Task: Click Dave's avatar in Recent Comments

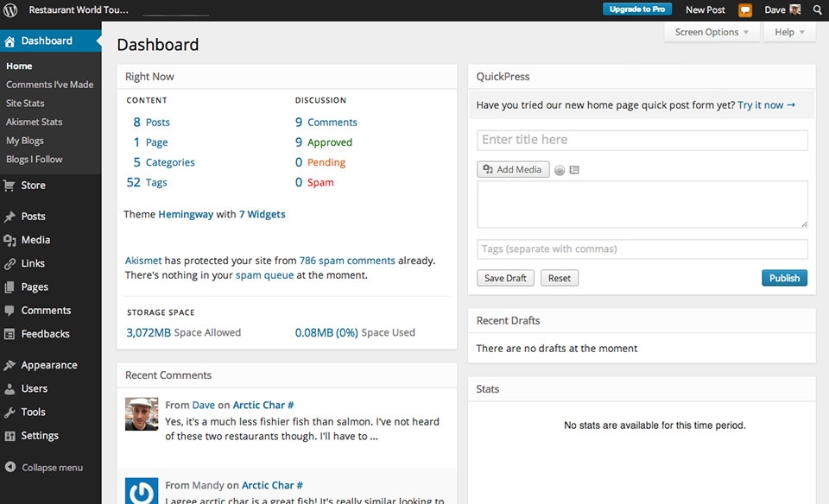Action: pos(141,418)
